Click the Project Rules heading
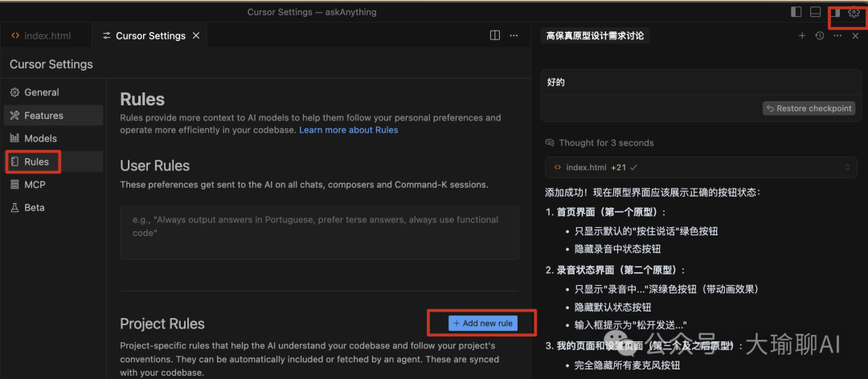This screenshot has height=379, width=868. point(162,324)
